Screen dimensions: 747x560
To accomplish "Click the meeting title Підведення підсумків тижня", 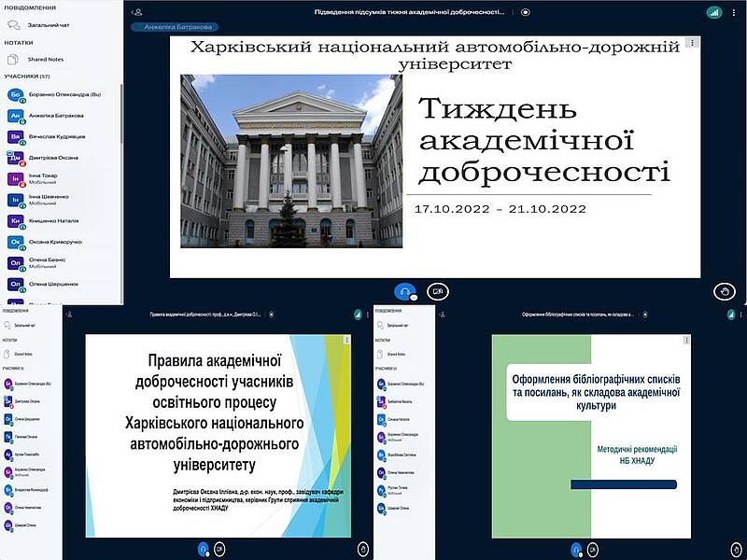I will point(409,12).
